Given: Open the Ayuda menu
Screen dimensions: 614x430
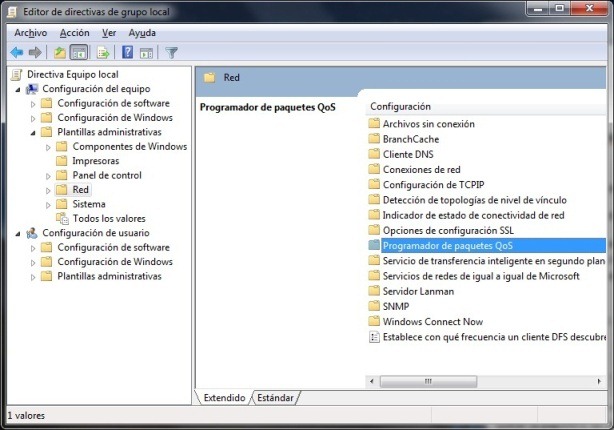Looking at the screenshot, I should pos(142,33).
